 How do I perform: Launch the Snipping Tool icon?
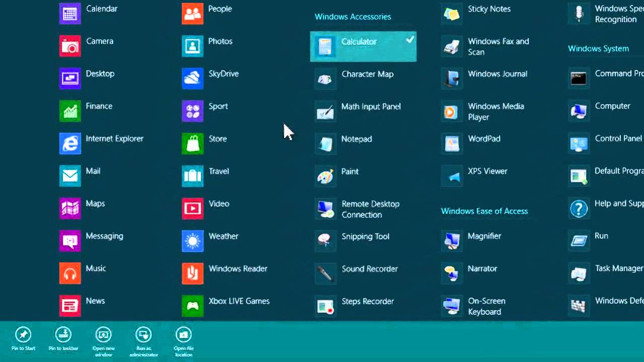coord(325,241)
